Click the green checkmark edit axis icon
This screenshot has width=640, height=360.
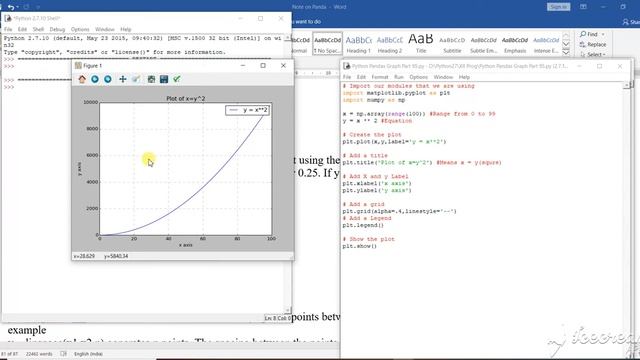[x=177, y=79]
